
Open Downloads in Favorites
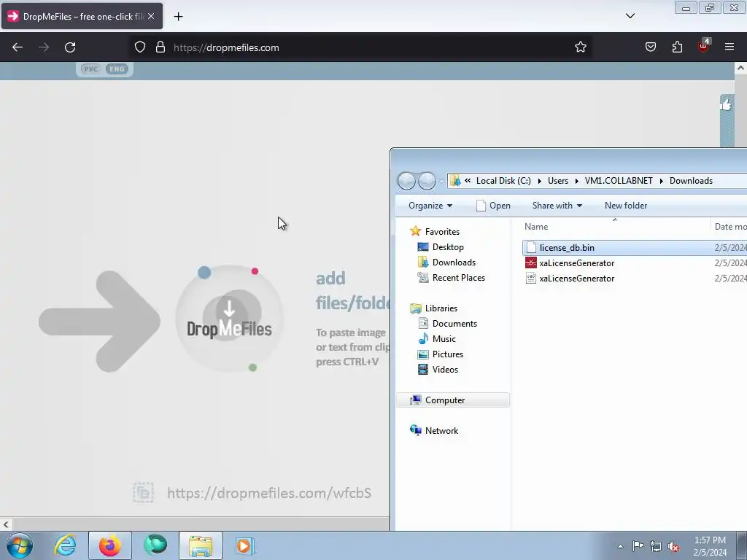point(454,262)
